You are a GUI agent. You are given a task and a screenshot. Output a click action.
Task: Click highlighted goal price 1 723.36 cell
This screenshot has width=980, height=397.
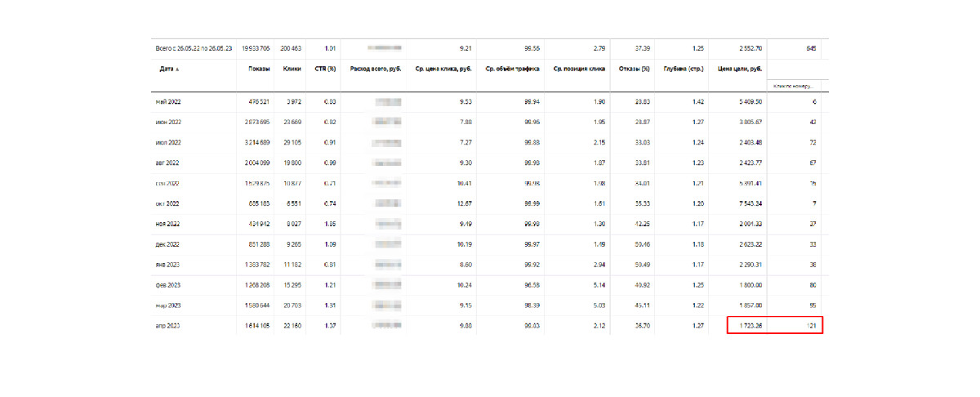(746, 326)
